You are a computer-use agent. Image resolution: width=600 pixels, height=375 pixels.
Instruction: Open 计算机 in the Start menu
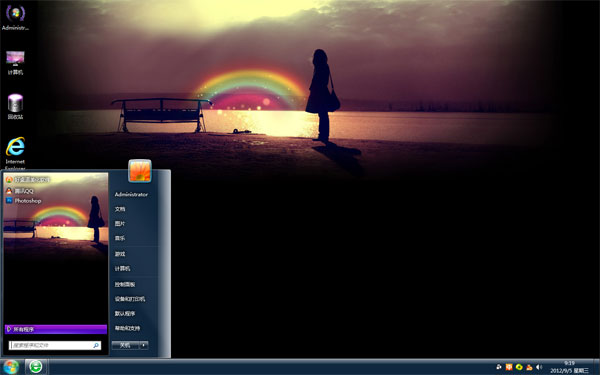click(x=122, y=269)
